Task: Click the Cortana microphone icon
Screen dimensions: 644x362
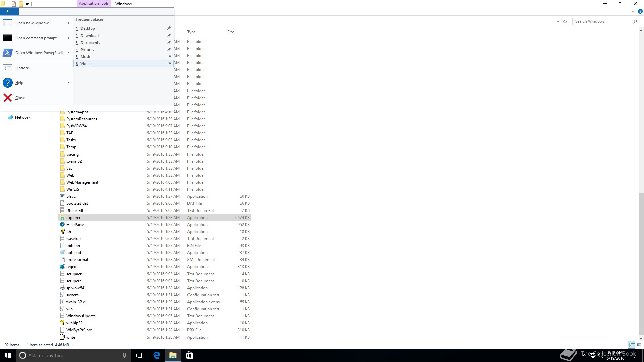Action: click(124, 355)
